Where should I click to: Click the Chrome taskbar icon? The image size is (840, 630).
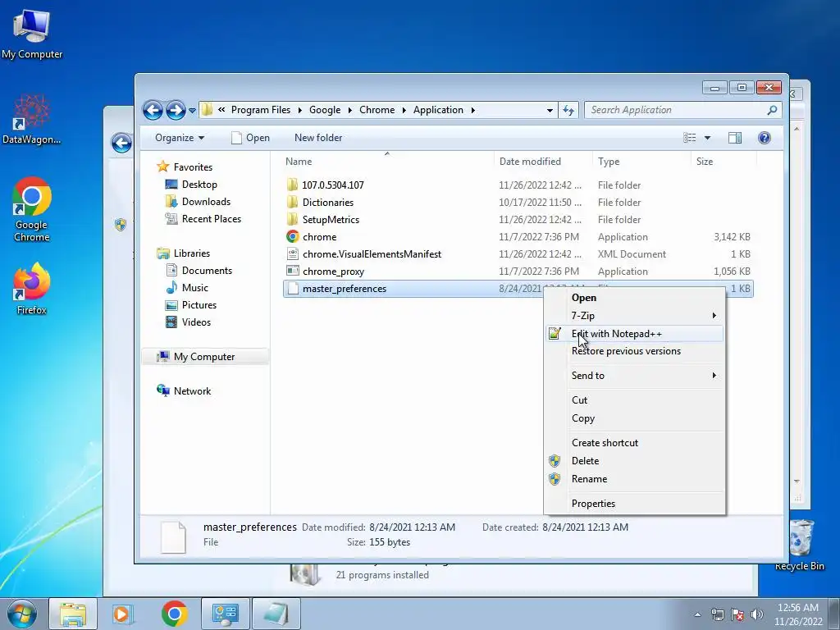tap(174, 614)
